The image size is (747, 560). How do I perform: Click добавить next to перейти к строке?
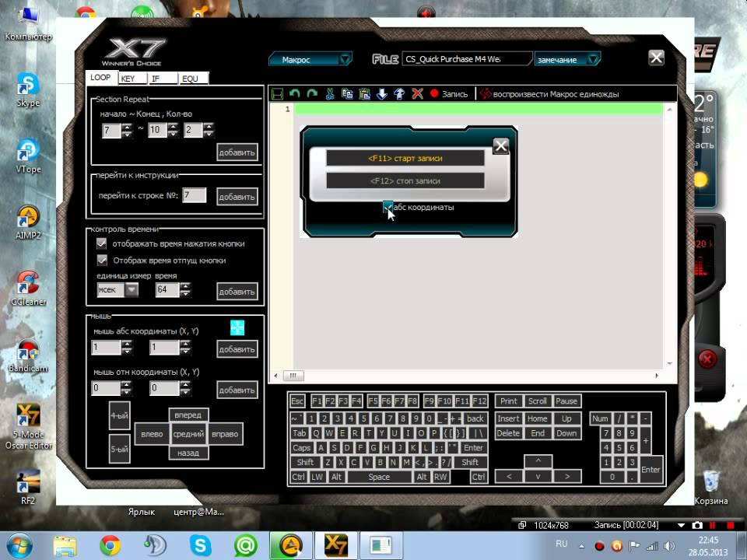tap(237, 197)
